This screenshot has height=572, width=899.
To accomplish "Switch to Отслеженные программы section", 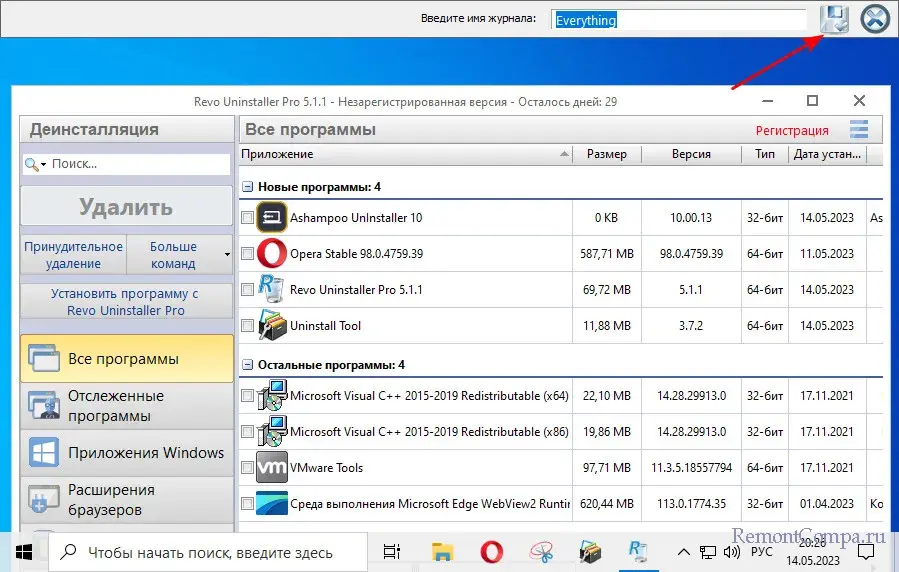I will 126,406.
